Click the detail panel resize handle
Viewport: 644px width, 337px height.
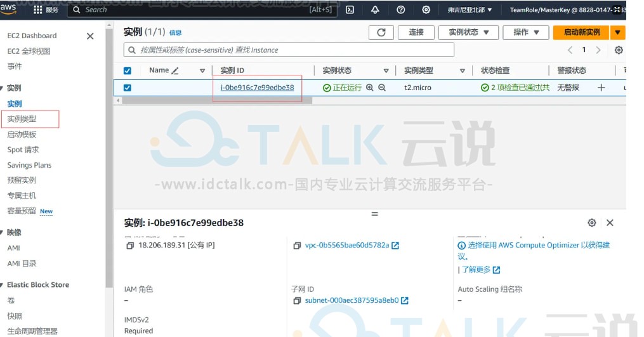point(374,214)
